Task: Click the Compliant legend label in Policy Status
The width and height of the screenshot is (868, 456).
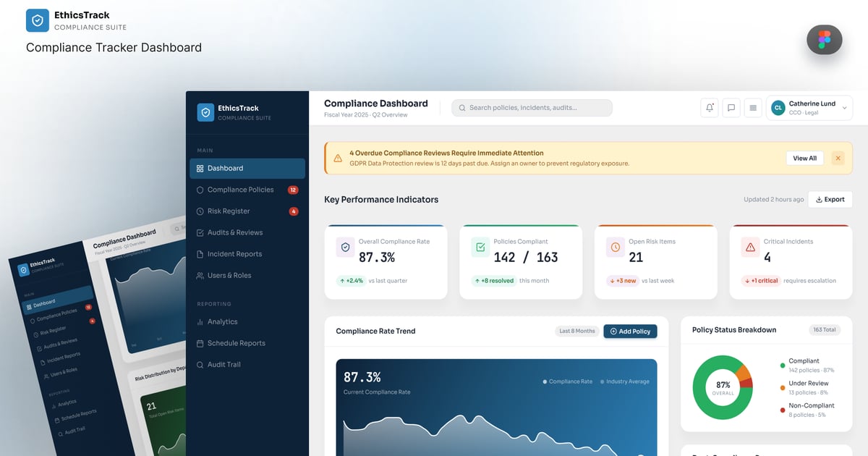Action: [x=804, y=360]
